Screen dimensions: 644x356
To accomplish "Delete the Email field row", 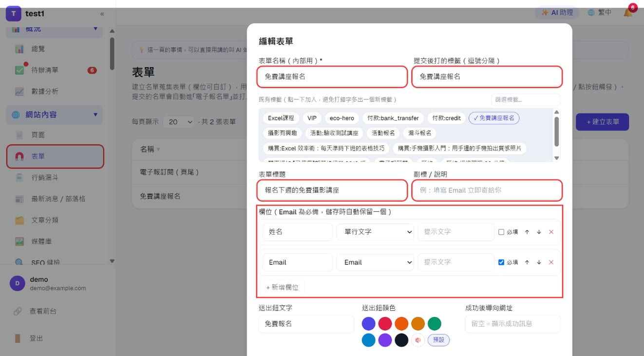I will tap(551, 262).
